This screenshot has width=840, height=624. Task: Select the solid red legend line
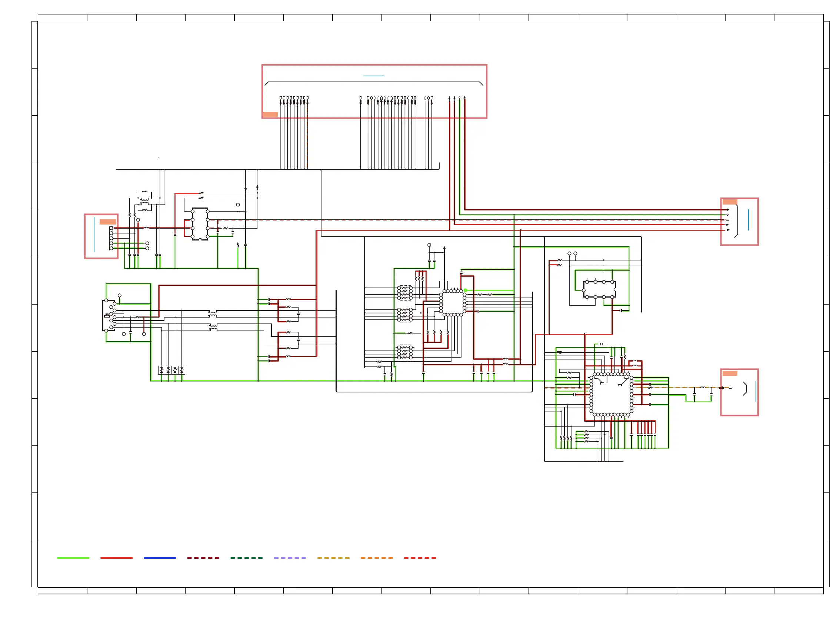(x=116, y=558)
